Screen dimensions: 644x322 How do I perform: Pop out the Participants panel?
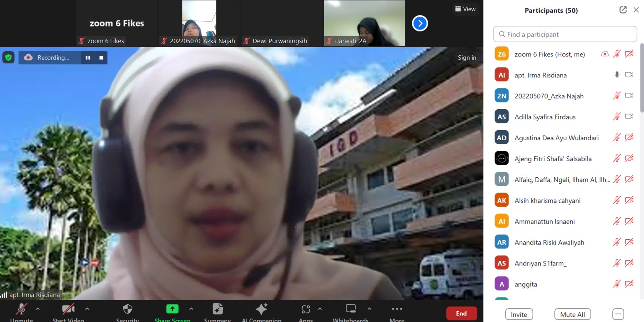[623, 10]
